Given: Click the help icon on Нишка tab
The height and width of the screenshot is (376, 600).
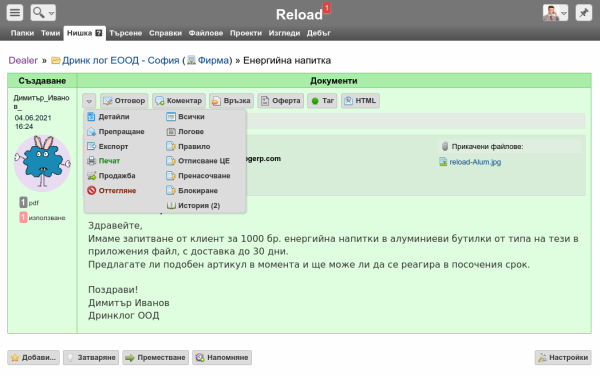Looking at the screenshot, I should tap(98, 33).
